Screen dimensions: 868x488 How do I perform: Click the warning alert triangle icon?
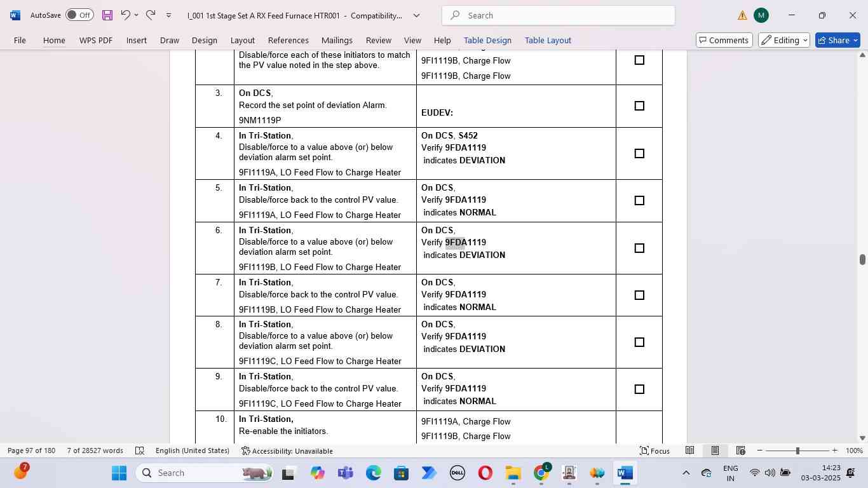[x=742, y=15]
